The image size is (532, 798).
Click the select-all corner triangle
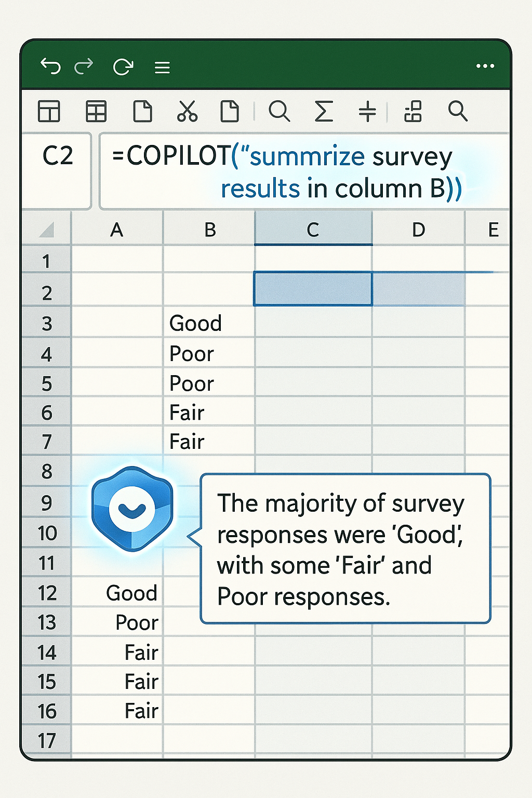47,230
